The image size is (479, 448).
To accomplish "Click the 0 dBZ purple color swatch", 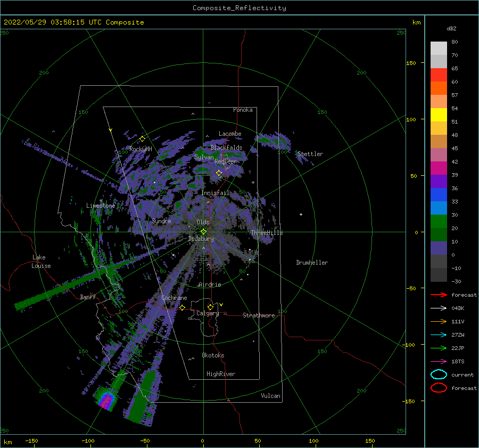I will (x=439, y=248).
